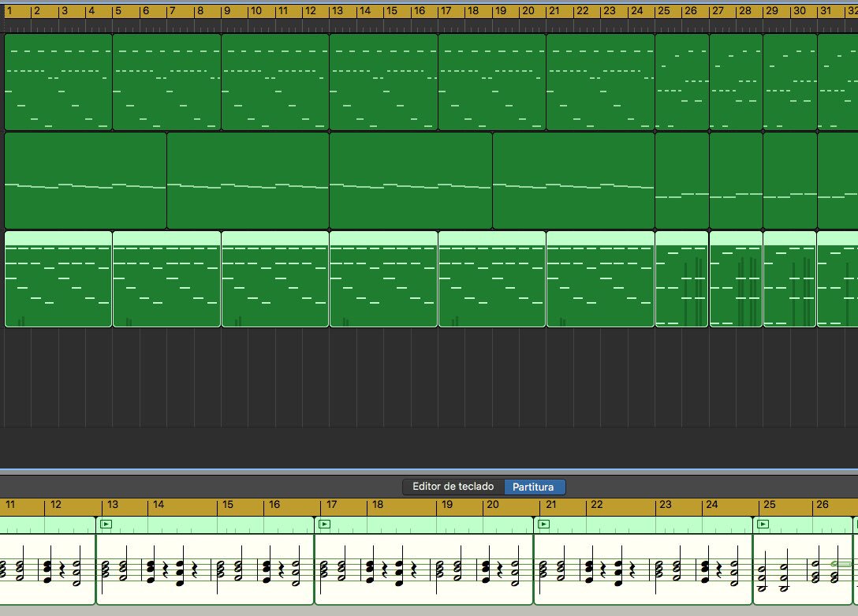This screenshot has width=858, height=616.
Task: Select first-track region starting at bar 27
Action: point(736,81)
